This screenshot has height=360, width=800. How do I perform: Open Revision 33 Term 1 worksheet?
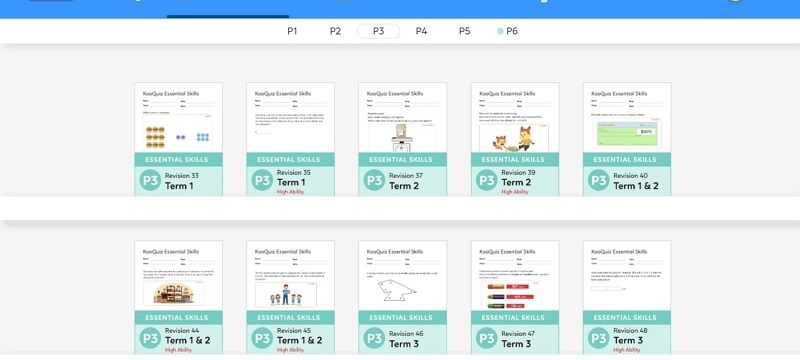pyautogui.click(x=179, y=139)
